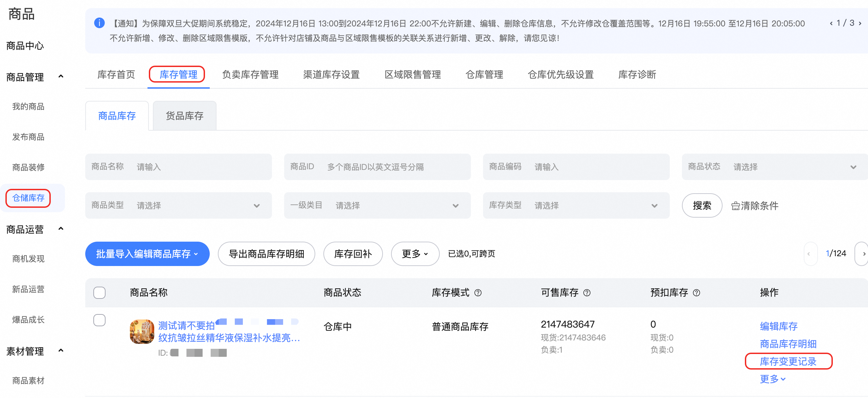The height and width of the screenshot is (398, 868).
Task: Open 仓储库存 in the sidebar
Action: 28,198
